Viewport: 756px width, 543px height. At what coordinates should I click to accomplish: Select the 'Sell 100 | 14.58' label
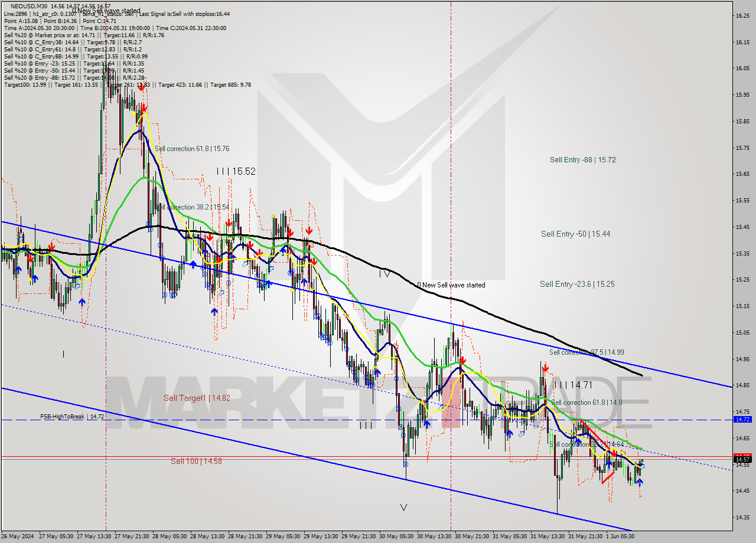[196, 461]
